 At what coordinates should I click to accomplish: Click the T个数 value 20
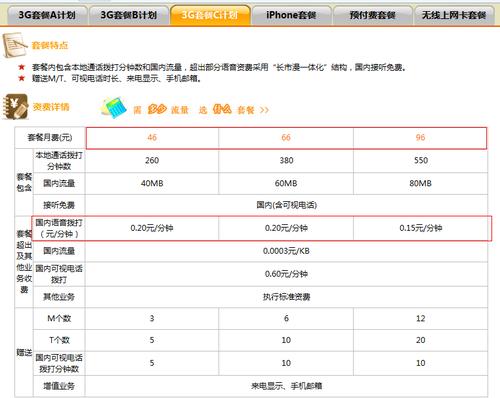pos(421,340)
